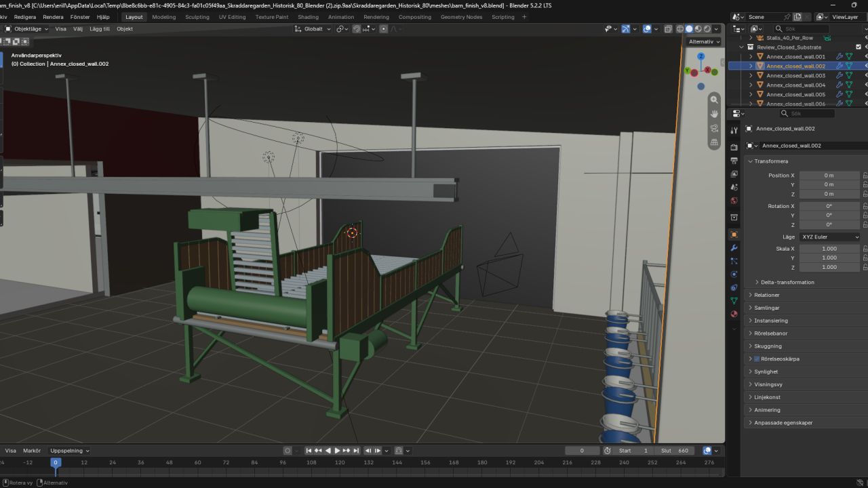Viewport: 868px width, 488px height.
Task: Open the Output properties tab icon
Action: [734, 161]
